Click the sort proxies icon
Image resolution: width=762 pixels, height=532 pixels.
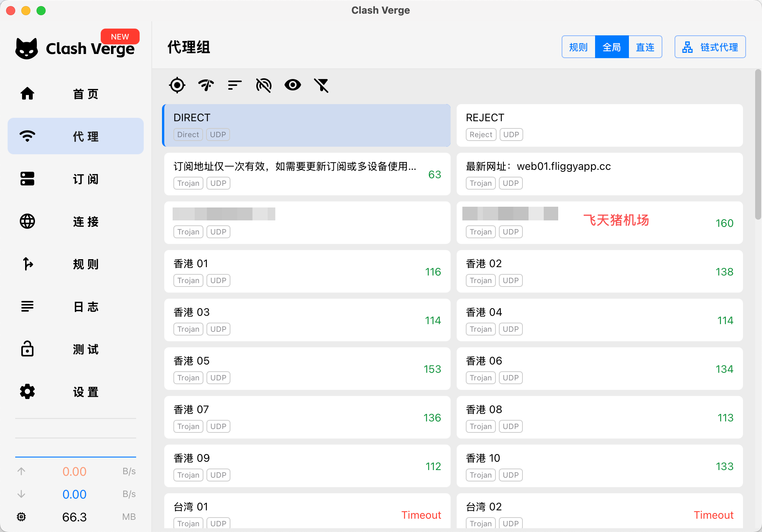pyautogui.click(x=235, y=85)
